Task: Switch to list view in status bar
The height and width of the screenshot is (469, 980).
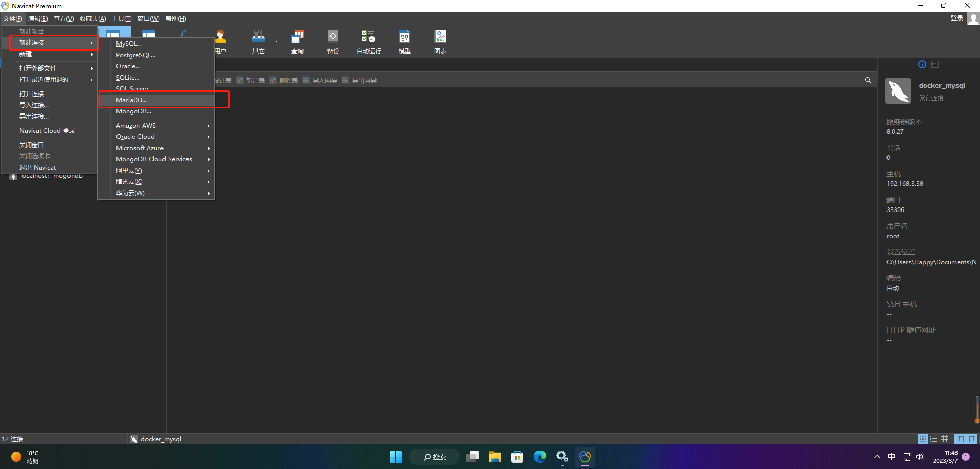Action: [934, 439]
